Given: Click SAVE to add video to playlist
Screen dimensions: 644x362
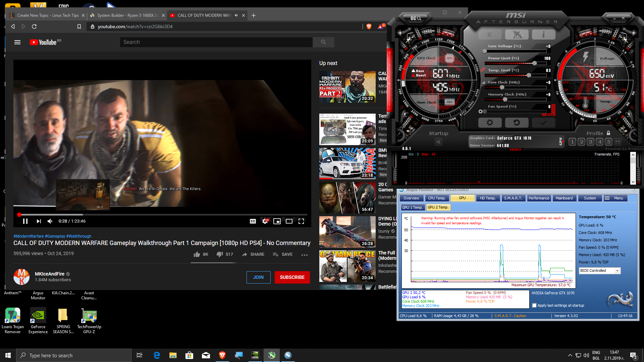Looking at the screenshot, I should point(282,254).
